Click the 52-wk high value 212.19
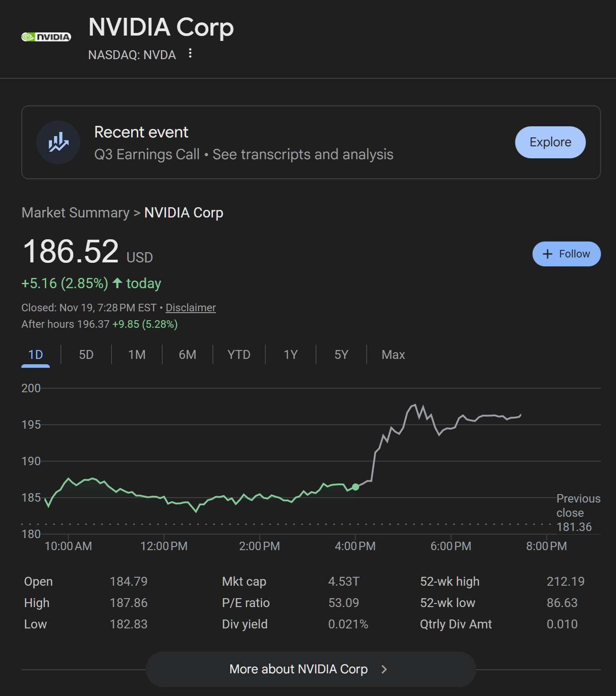This screenshot has height=696, width=616. (566, 582)
